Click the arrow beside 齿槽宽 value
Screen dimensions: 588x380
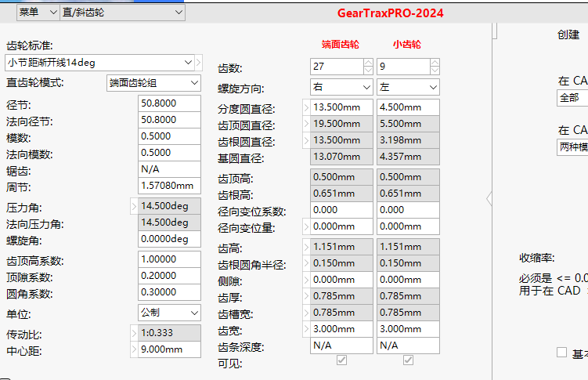(306, 313)
